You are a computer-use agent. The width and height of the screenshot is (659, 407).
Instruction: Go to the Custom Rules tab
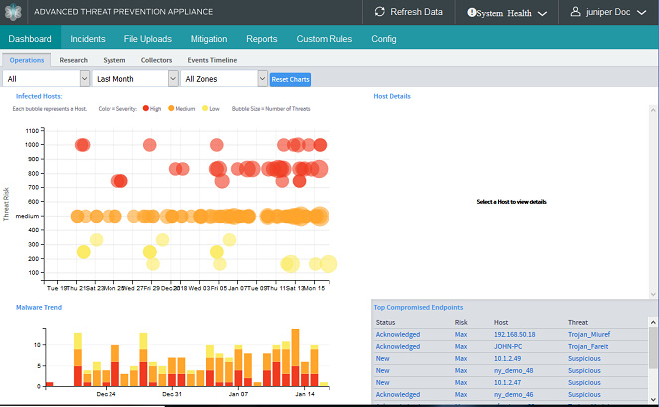point(324,39)
